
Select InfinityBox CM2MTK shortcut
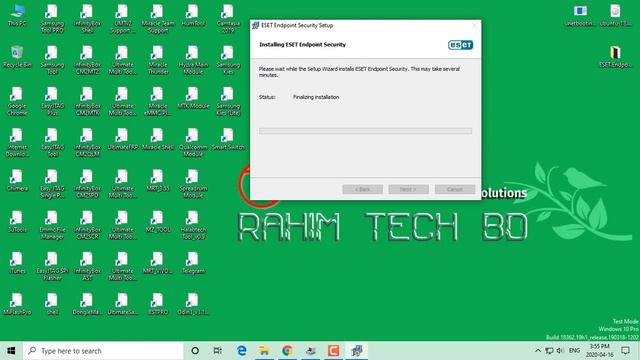87,101
